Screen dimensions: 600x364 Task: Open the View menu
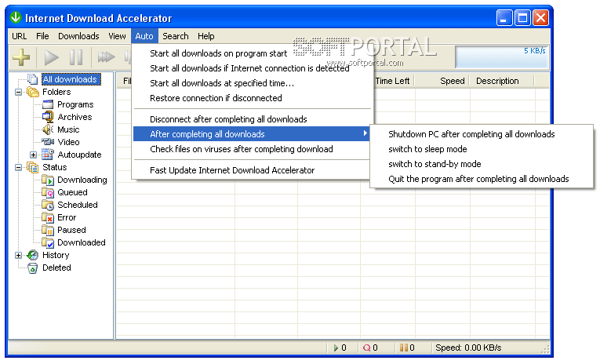click(x=117, y=36)
